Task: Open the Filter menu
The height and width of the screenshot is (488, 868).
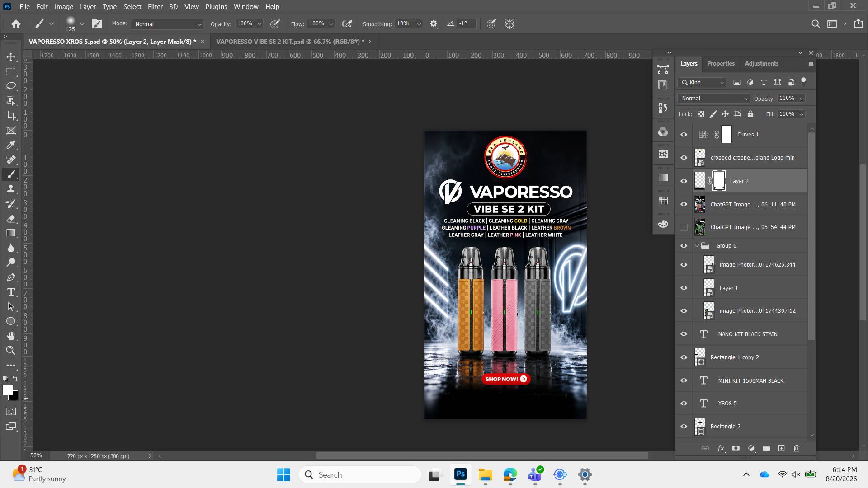Action: tap(155, 7)
